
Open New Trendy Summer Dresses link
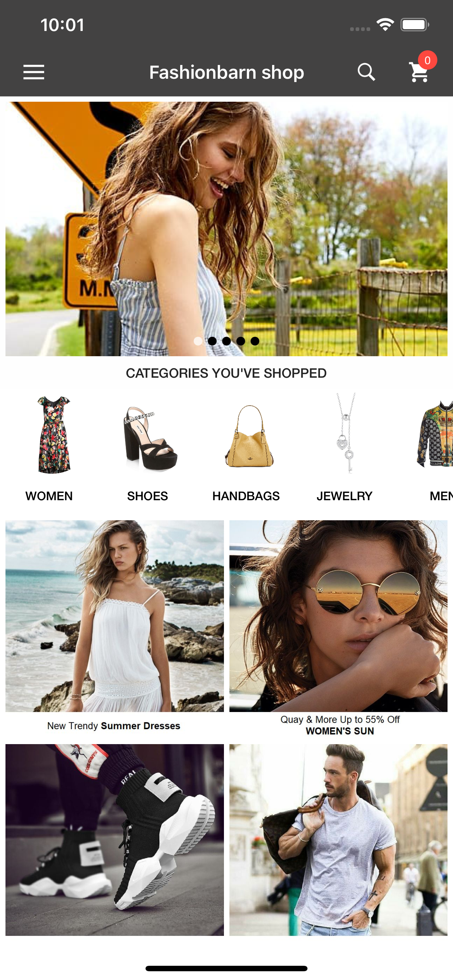tap(113, 726)
